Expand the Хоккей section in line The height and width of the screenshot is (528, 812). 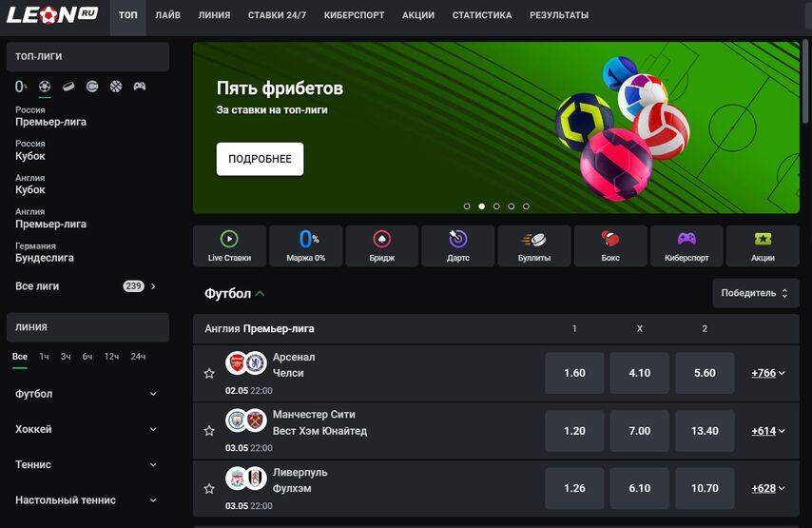[x=86, y=429]
